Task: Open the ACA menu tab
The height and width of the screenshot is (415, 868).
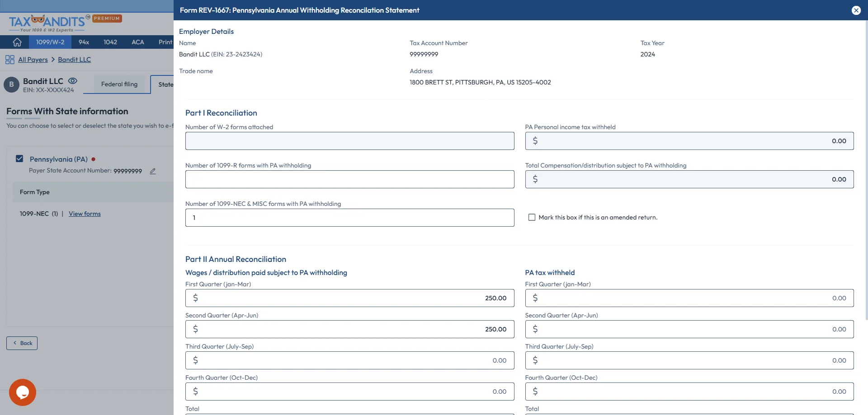Action: click(138, 42)
